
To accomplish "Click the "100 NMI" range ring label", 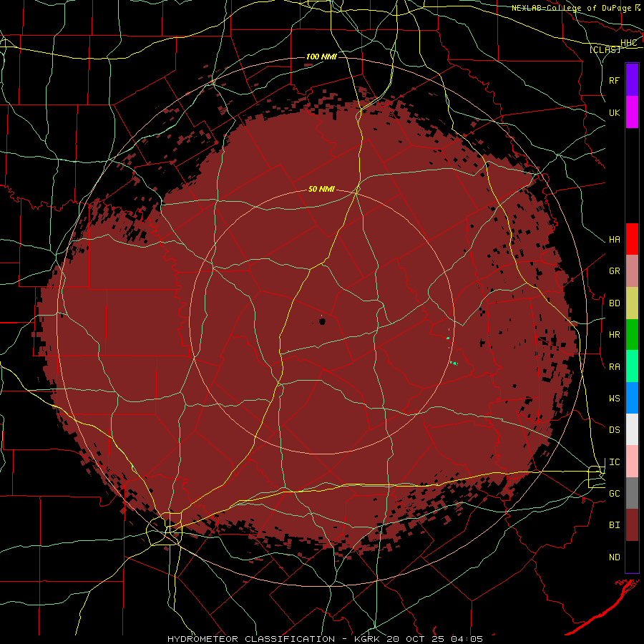I will (x=321, y=57).
